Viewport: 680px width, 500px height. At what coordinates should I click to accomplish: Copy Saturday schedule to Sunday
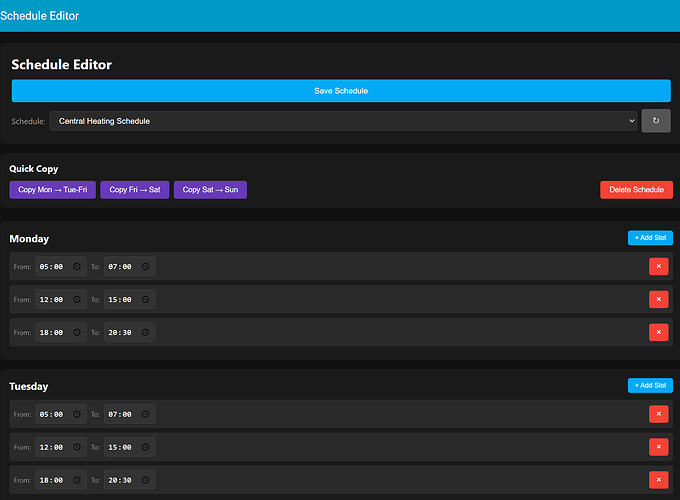pyautogui.click(x=210, y=190)
